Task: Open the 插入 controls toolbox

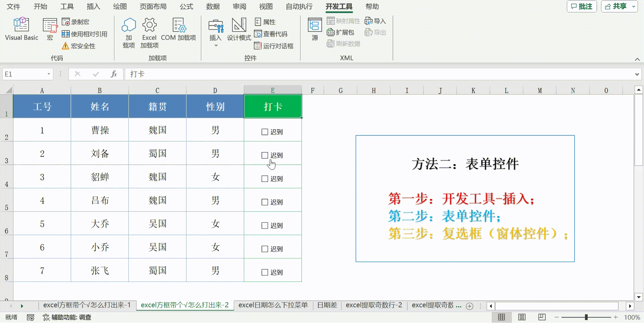Action: pyautogui.click(x=215, y=33)
